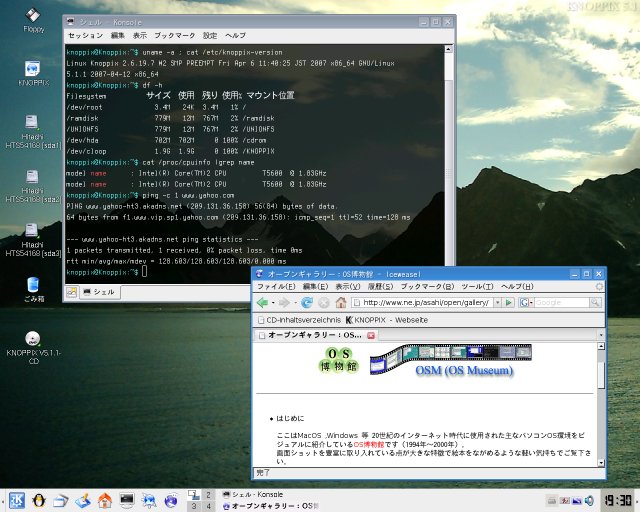The image size is (640, 512).
Task: Open the ブックマーク menu in Konsole
Action: click(175, 36)
